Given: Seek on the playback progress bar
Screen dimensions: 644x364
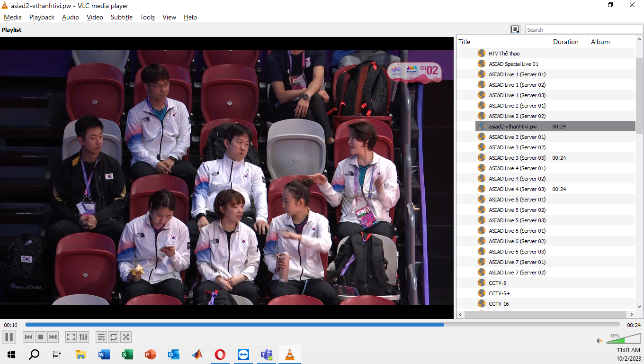Looking at the screenshot, I should (x=322, y=325).
